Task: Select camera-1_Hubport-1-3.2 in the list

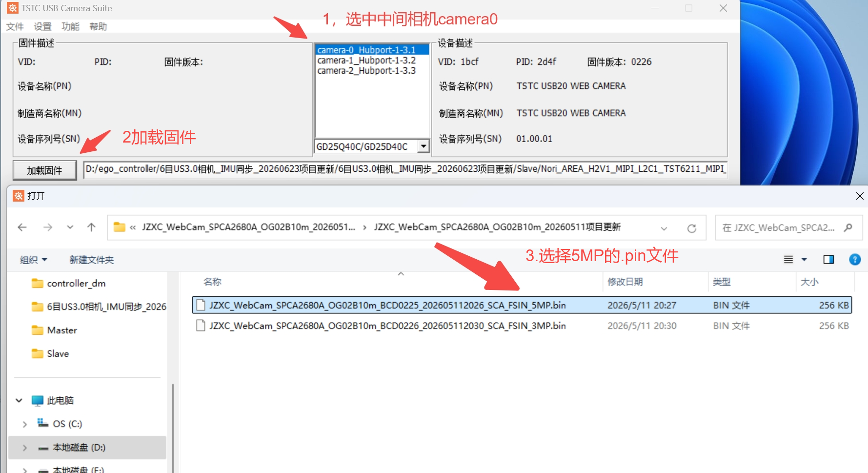Action: pyautogui.click(x=366, y=61)
